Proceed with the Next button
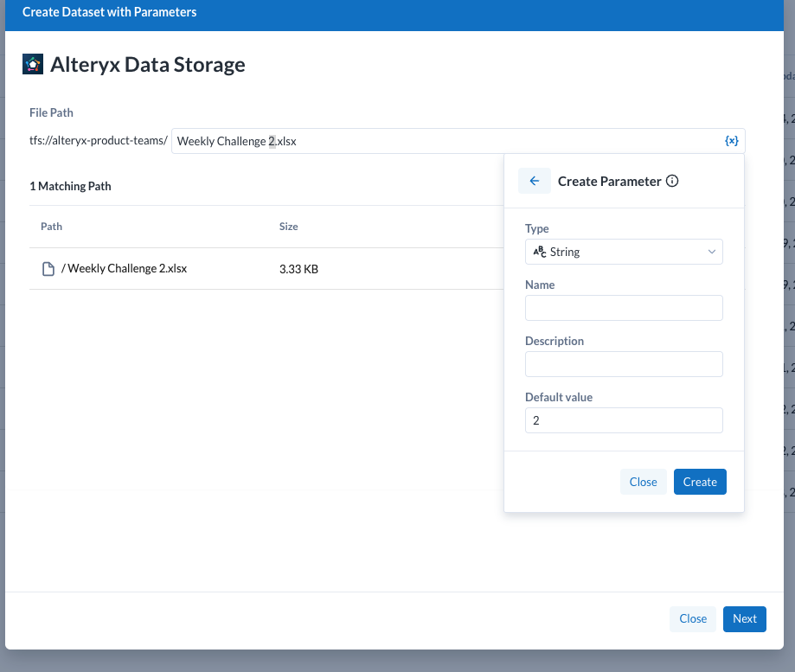This screenshot has width=795, height=672. coord(744,618)
